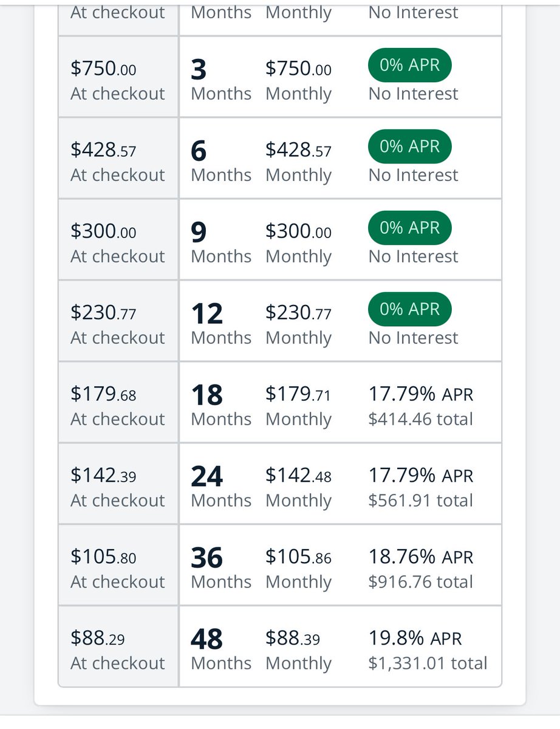
Task: Click the 19.8% APR rate text
Action: [x=415, y=638]
